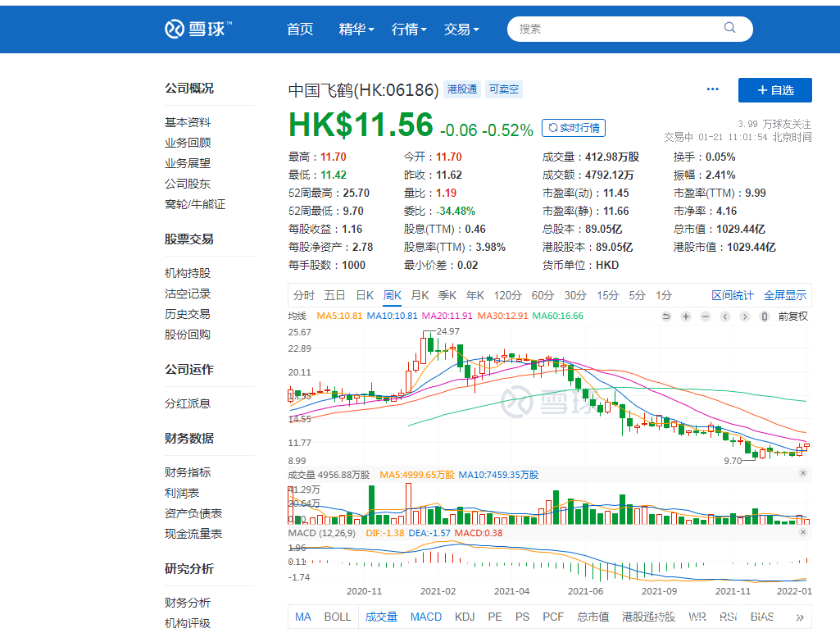Open 业务展望 in sidebar
Image resolution: width=840 pixels, height=633 pixels.
(x=188, y=163)
